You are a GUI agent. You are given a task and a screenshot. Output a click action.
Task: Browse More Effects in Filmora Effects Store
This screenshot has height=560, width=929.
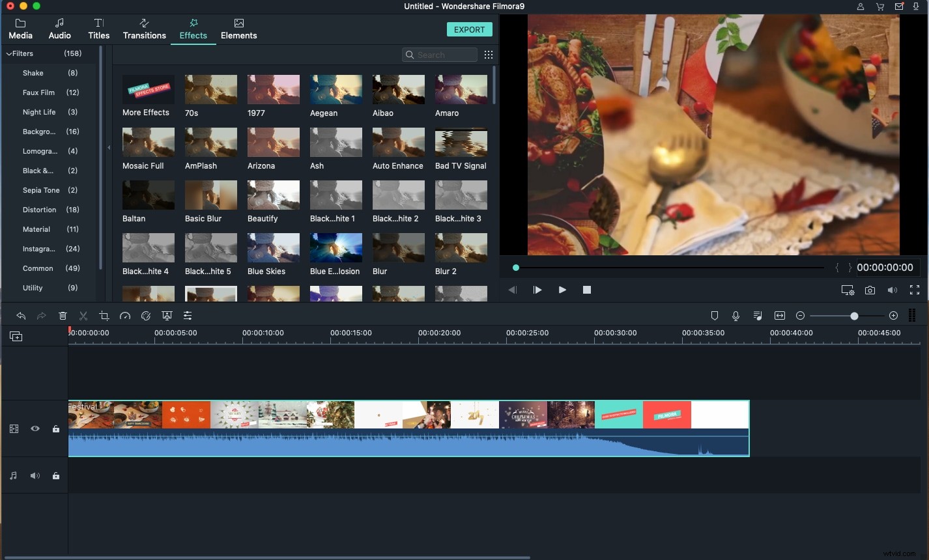click(x=148, y=89)
